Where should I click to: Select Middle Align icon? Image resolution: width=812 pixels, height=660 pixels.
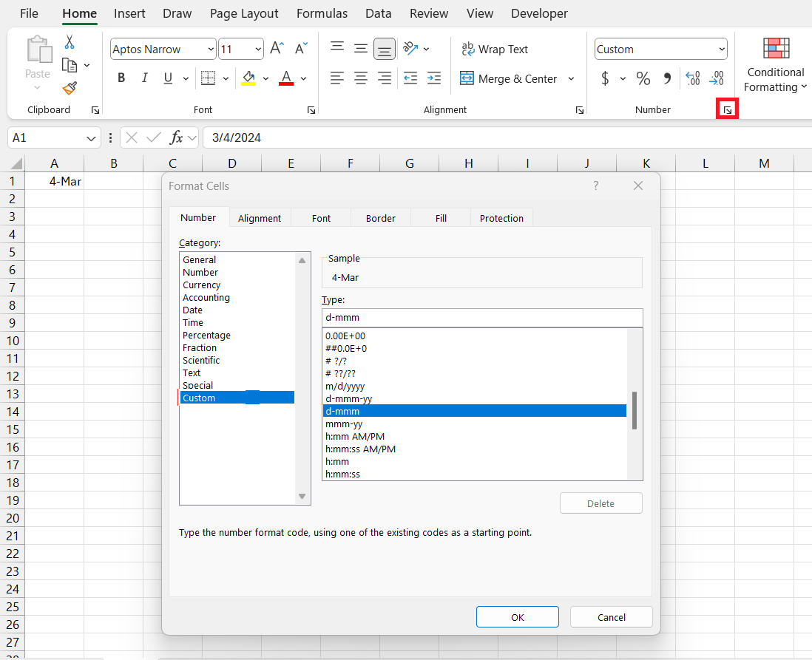coord(361,49)
